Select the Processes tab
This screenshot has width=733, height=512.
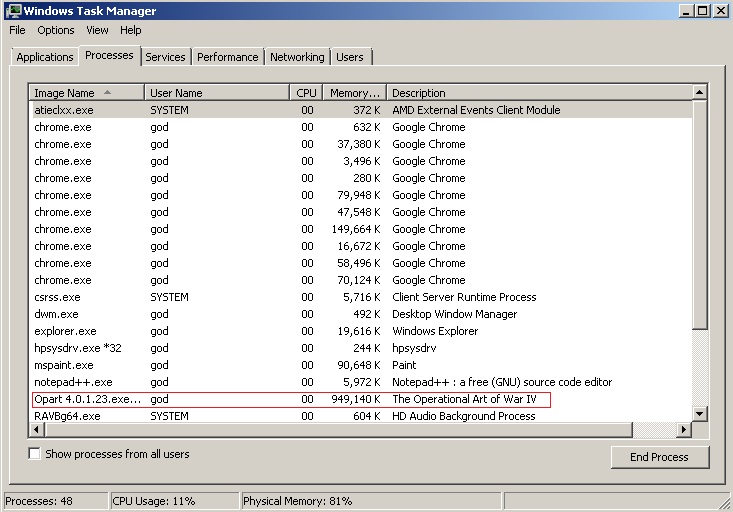(x=109, y=55)
